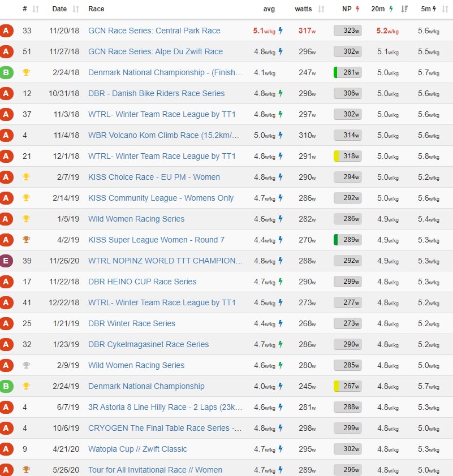Click the 310w watts value
The image size is (453, 476).
pyautogui.click(x=307, y=135)
